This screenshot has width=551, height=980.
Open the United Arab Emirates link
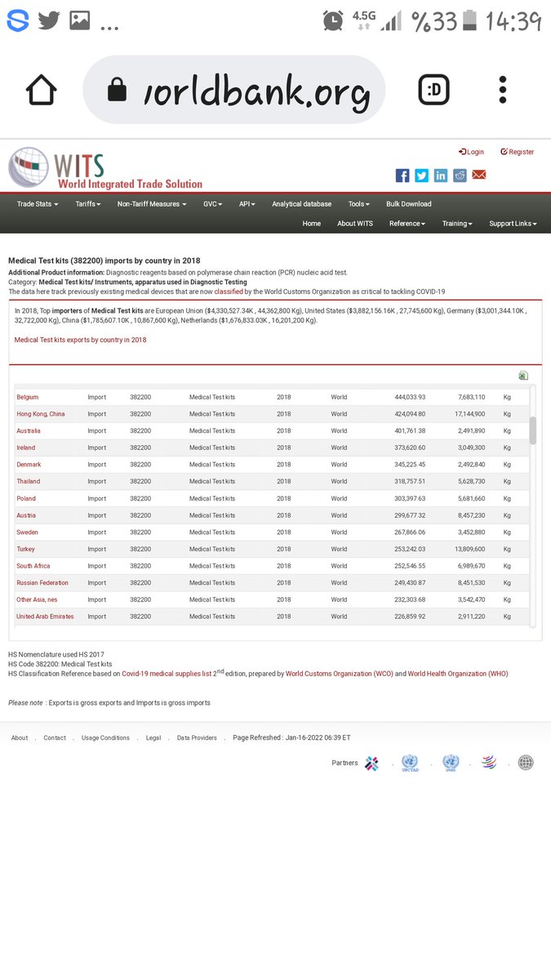pos(45,617)
